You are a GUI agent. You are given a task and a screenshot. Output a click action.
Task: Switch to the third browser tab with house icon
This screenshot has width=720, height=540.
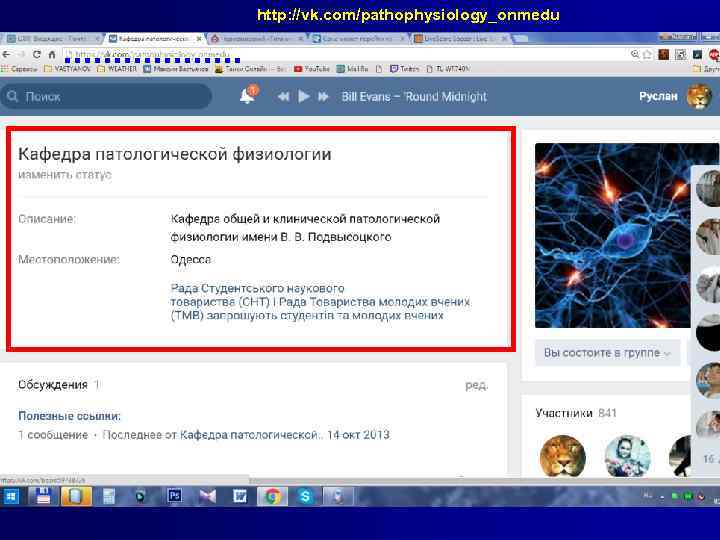click(256, 39)
